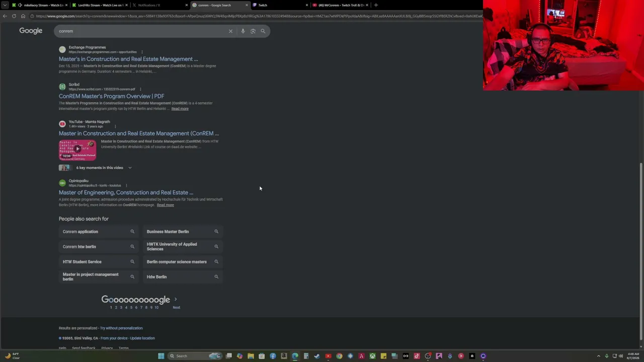Open the browser home page

[23, 16]
